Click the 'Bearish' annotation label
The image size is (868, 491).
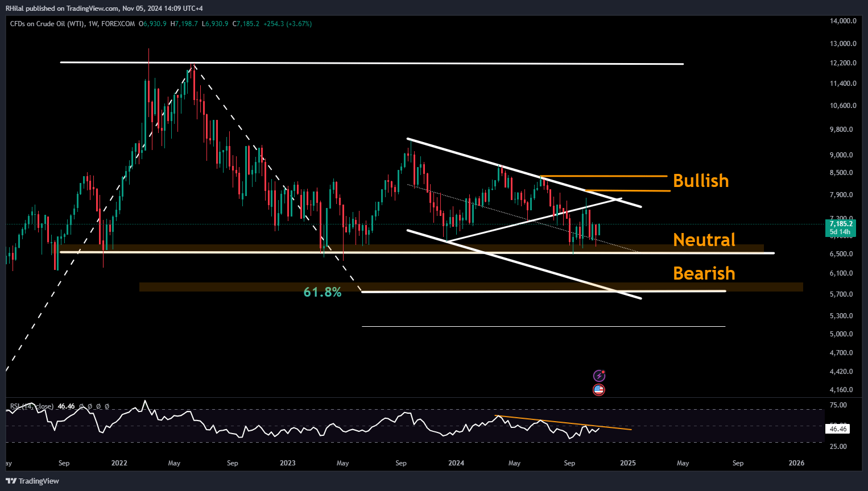704,273
